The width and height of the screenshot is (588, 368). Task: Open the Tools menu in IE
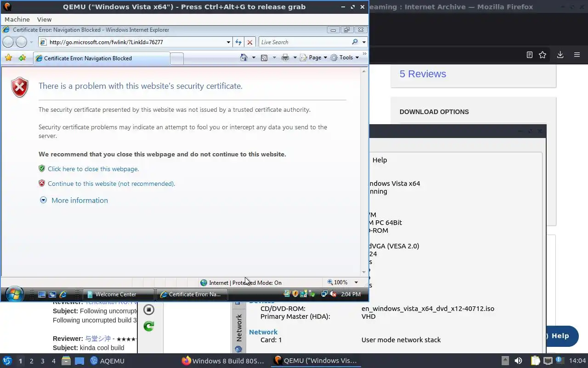[345, 57]
